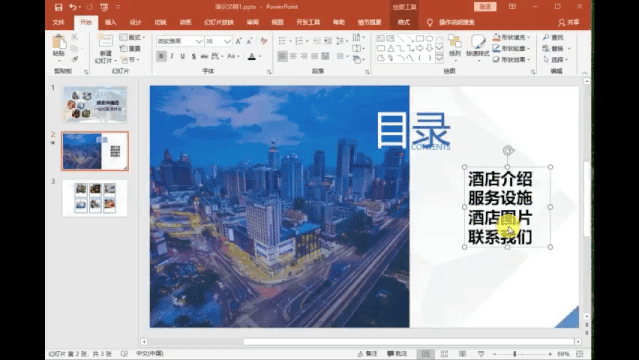Viewport: 639px width, 360px height.
Task: Pick the straight line shape
Action: [401, 39]
